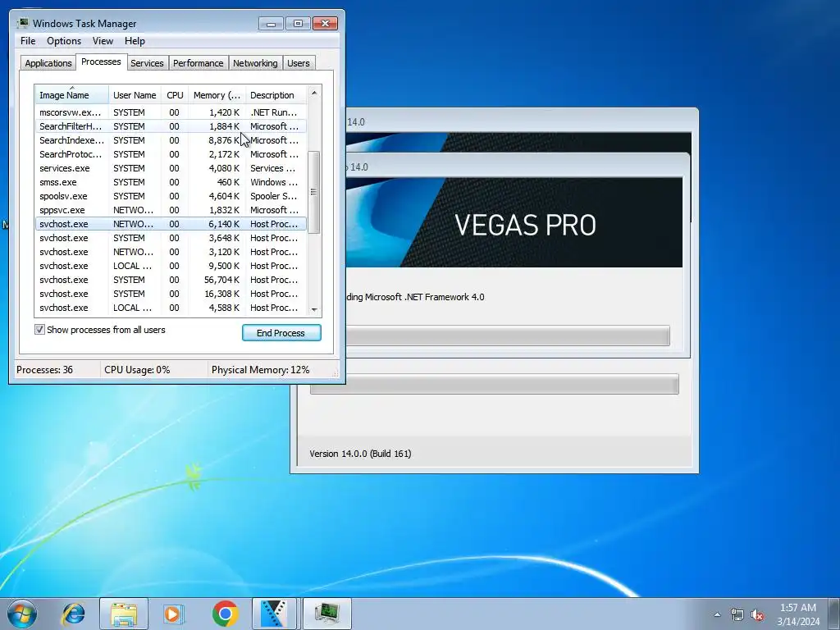Image resolution: width=840 pixels, height=630 pixels.
Task: Select svchost.exe using 6,140 K memory
Action: click(171, 224)
